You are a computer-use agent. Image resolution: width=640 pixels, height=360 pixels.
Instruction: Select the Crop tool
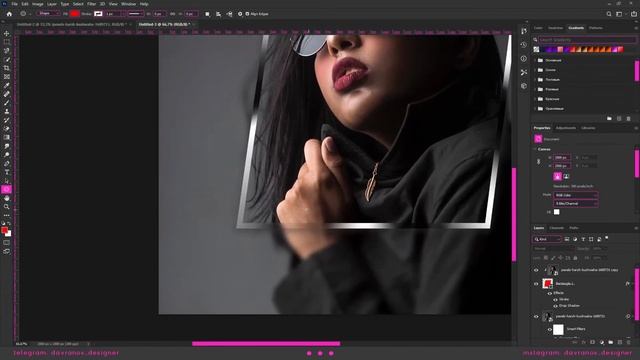7,68
